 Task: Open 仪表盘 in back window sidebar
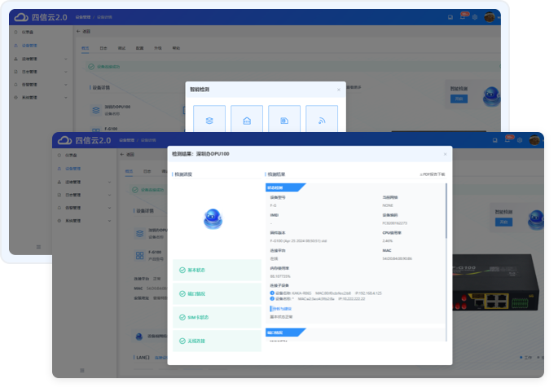[28, 32]
